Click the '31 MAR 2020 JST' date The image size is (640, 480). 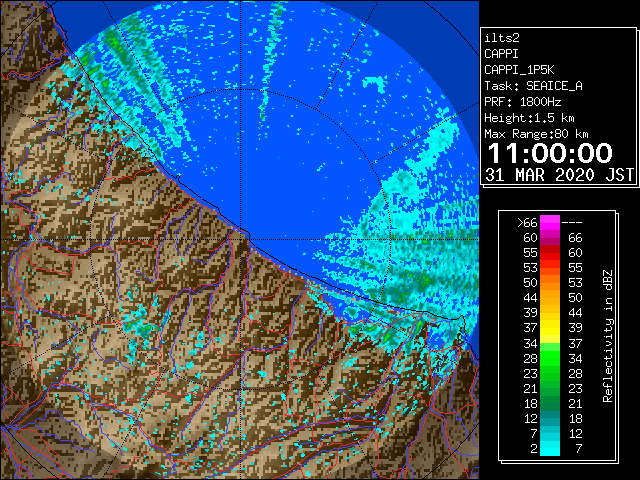pos(559,175)
